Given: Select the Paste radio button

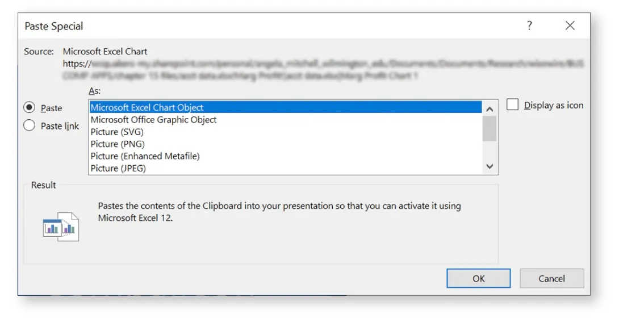Looking at the screenshot, I should (x=30, y=108).
